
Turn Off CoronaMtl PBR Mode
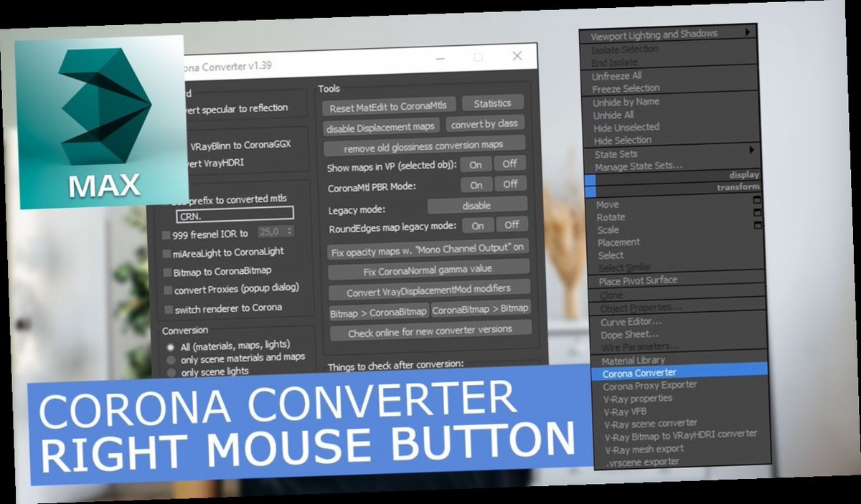pos(510,184)
